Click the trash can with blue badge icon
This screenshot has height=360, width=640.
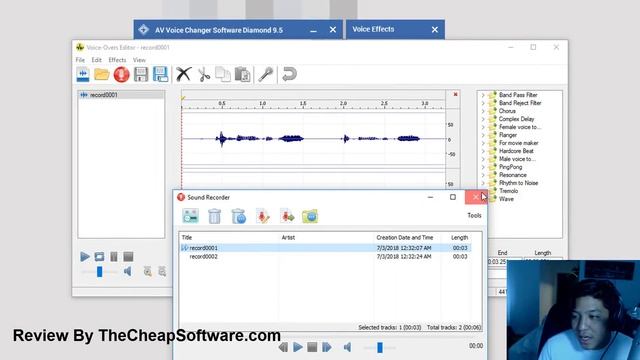pyautogui.click(x=238, y=216)
